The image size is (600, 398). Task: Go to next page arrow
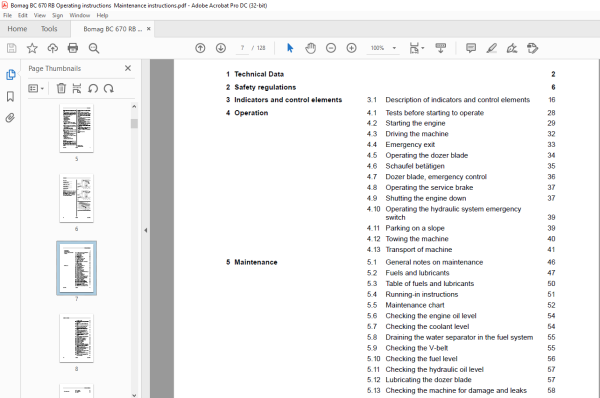(221, 48)
